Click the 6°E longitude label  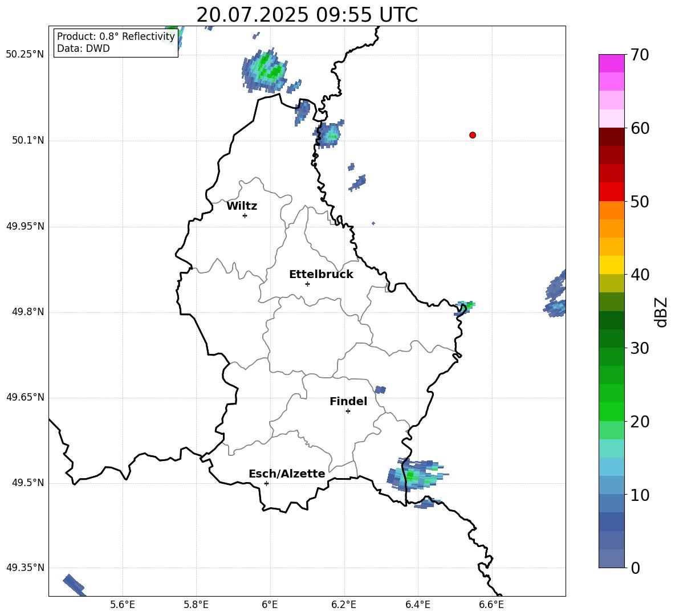[270, 605]
